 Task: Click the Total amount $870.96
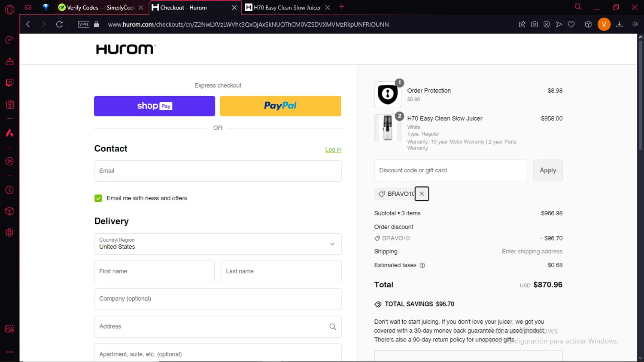548,285
